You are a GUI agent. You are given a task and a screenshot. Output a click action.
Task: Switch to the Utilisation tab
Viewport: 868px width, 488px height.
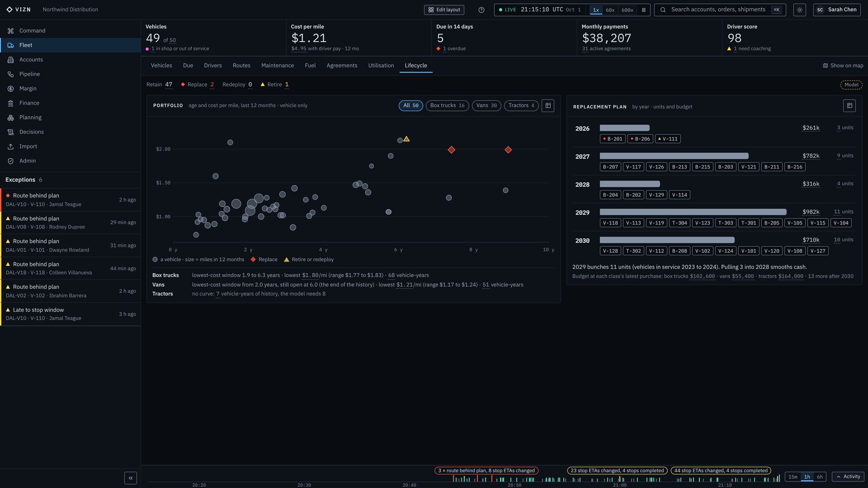tap(381, 66)
